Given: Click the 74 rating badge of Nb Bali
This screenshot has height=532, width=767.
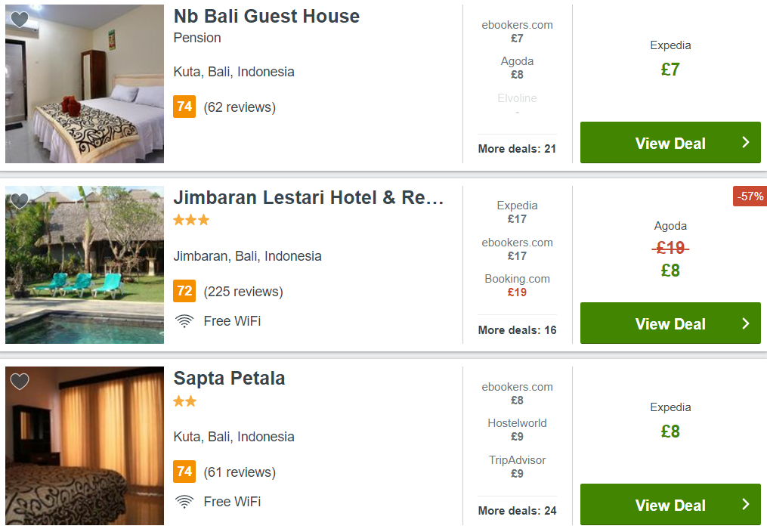Looking at the screenshot, I should pyautogui.click(x=184, y=107).
